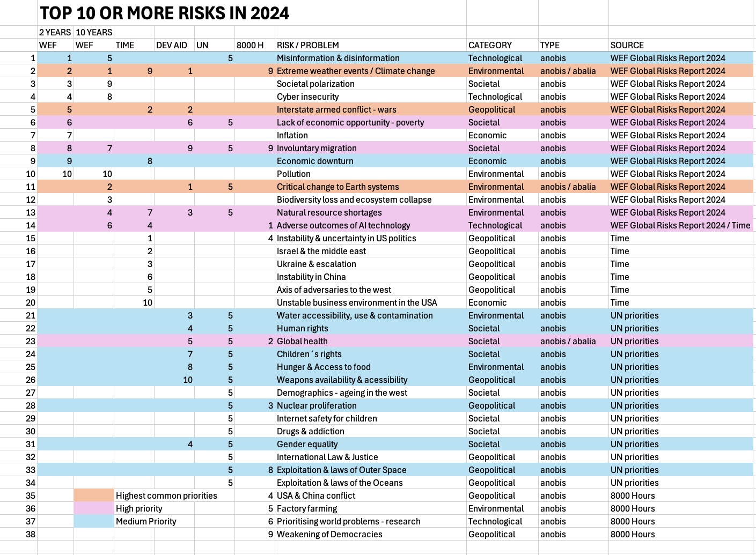Viewport: 756px width, 555px height.
Task: Select the 'Adverse outcomes of AI technology' cell
Action: 343,225
